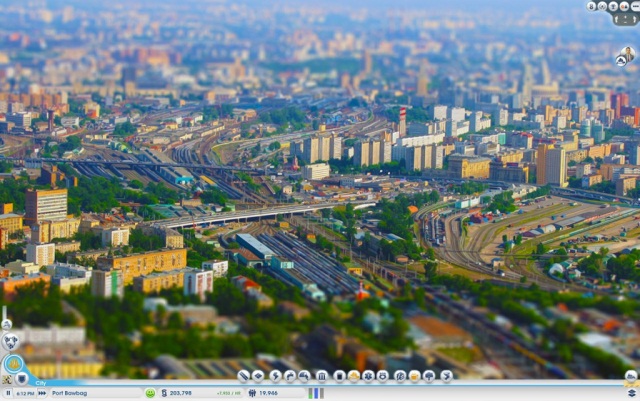
Task: Open the Health medical-star menu
Action: pyautogui.click(x=368, y=376)
